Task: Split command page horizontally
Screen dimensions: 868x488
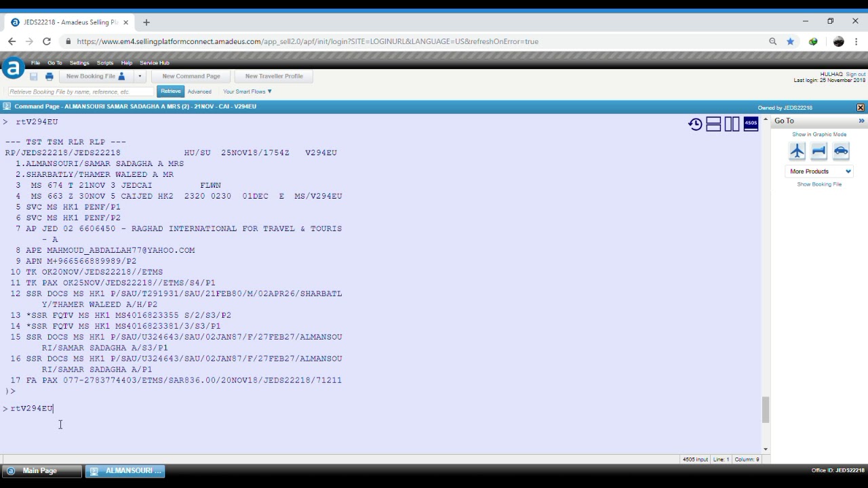Action: coord(713,124)
